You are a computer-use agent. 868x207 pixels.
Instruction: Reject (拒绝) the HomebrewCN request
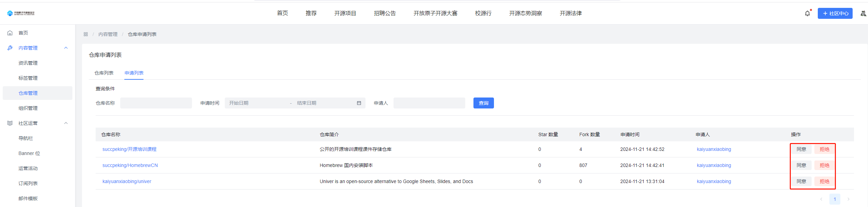824,165
